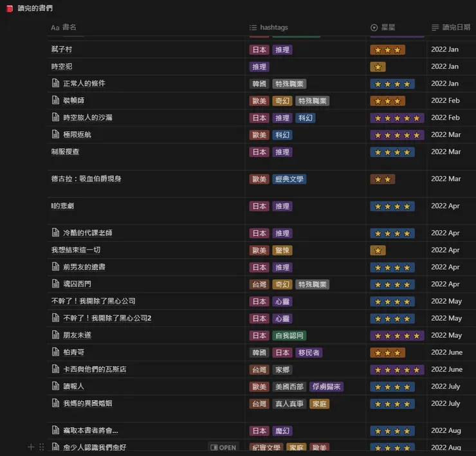Viewport: 476px width, 456px height.
Task: Click the 經典文學 tag in the 德古拉 row
Action: pos(289,179)
